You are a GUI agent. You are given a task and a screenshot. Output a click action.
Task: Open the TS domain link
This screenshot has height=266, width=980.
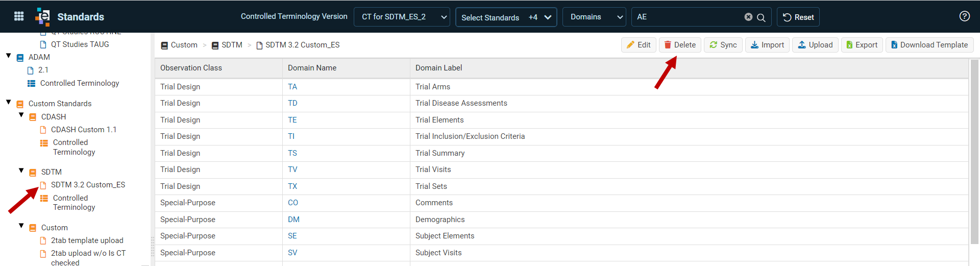point(292,153)
